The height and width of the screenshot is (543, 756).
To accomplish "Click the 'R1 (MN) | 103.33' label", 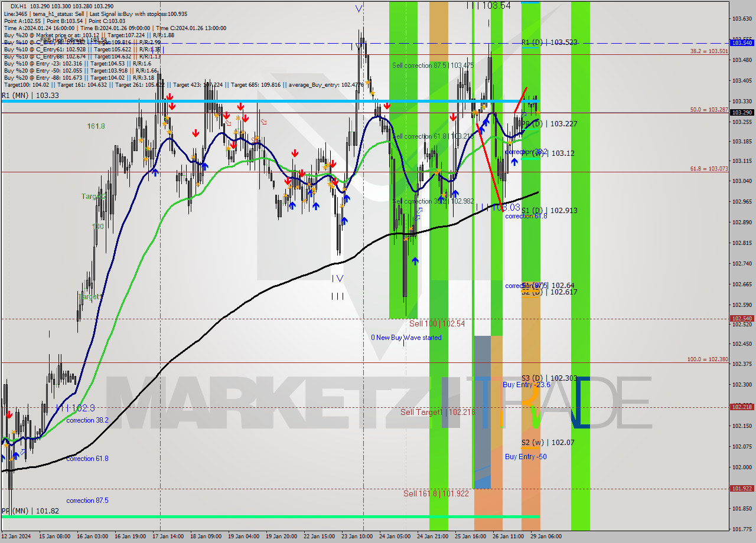I will click(30, 95).
